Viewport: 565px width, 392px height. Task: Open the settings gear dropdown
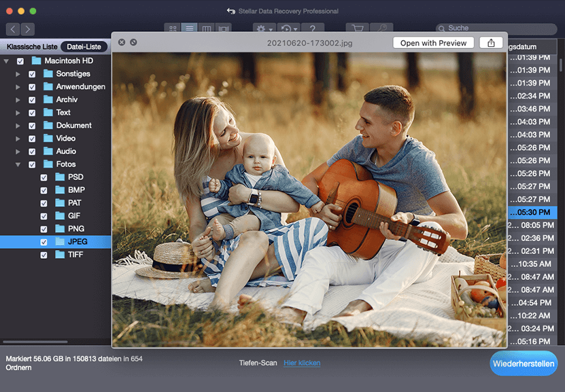point(263,29)
